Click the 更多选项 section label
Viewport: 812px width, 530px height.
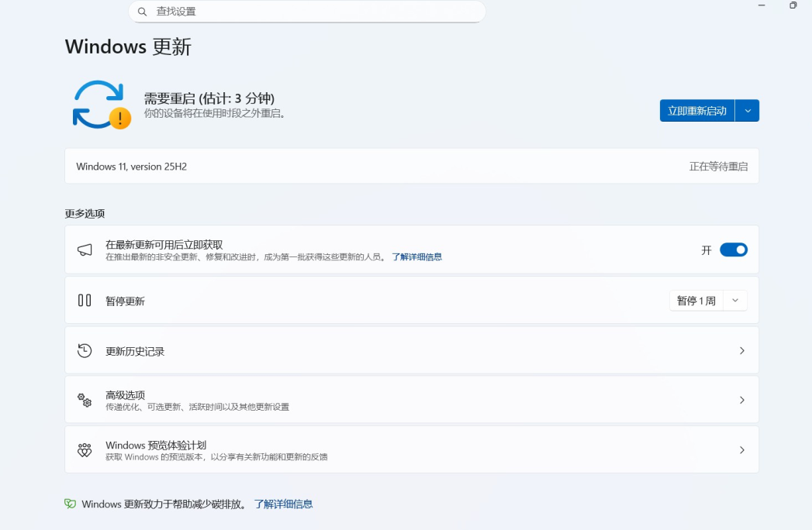pyautogui.click(x=85, y=214)
